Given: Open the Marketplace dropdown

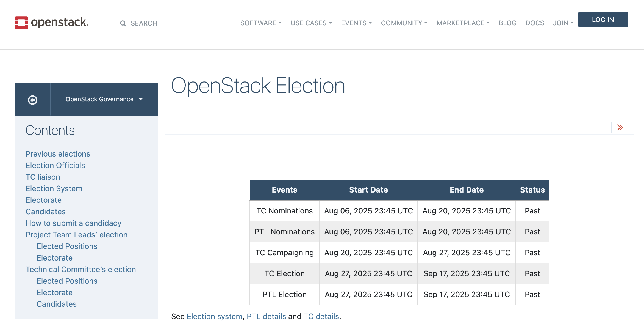Looking at the screenshot, I should (x=463, y=23).
